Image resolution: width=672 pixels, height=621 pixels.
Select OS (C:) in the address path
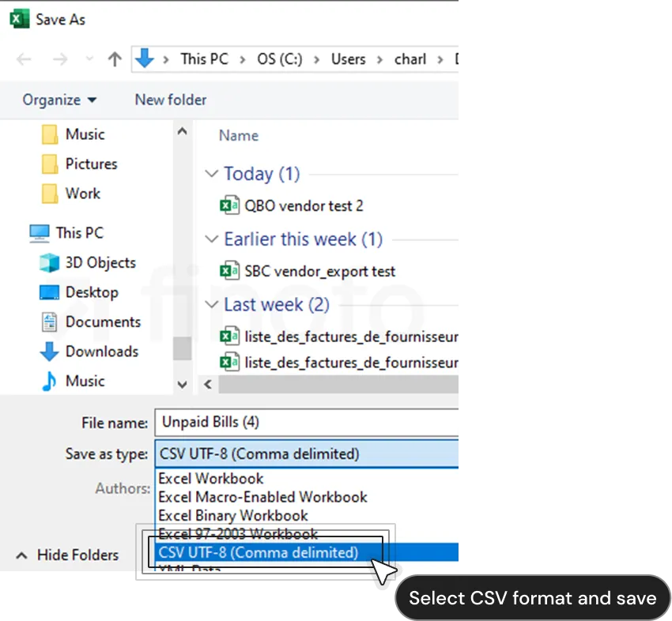point(279,58)
